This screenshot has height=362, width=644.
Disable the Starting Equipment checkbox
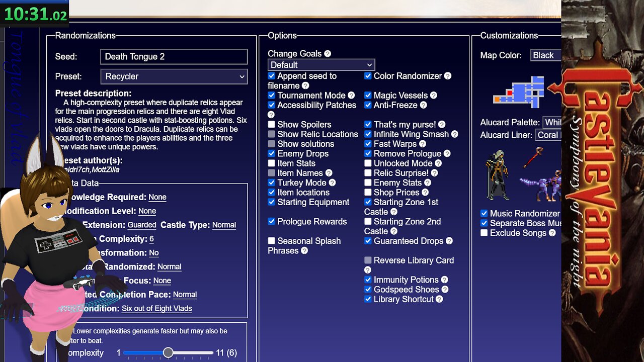tap(272, 202)
